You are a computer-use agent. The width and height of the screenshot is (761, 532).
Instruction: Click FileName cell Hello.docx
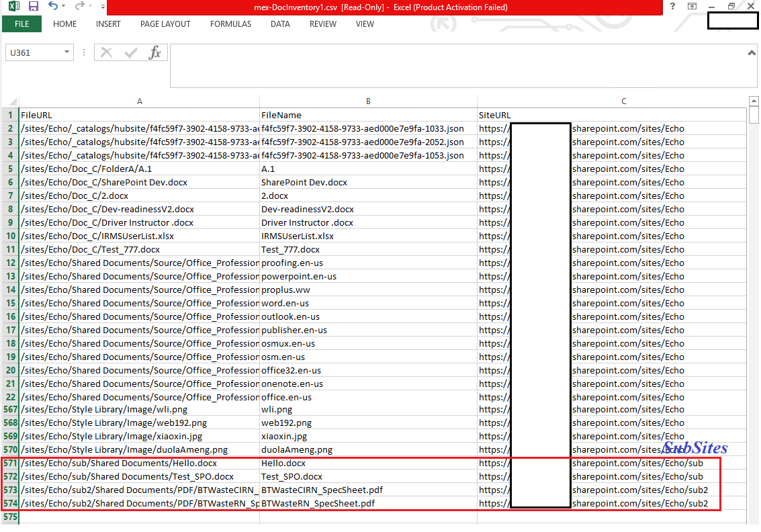pos(368,463)
